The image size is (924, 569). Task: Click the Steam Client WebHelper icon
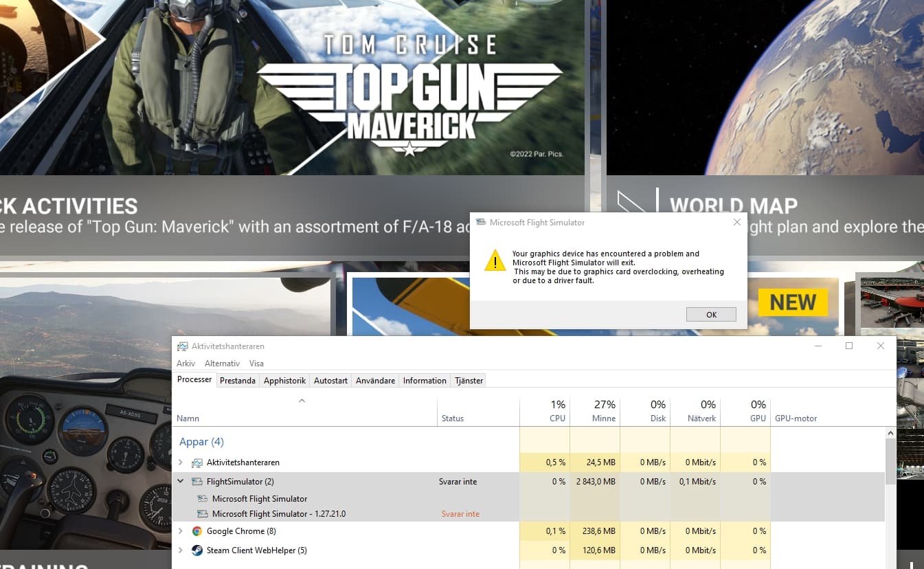[197, 550]
